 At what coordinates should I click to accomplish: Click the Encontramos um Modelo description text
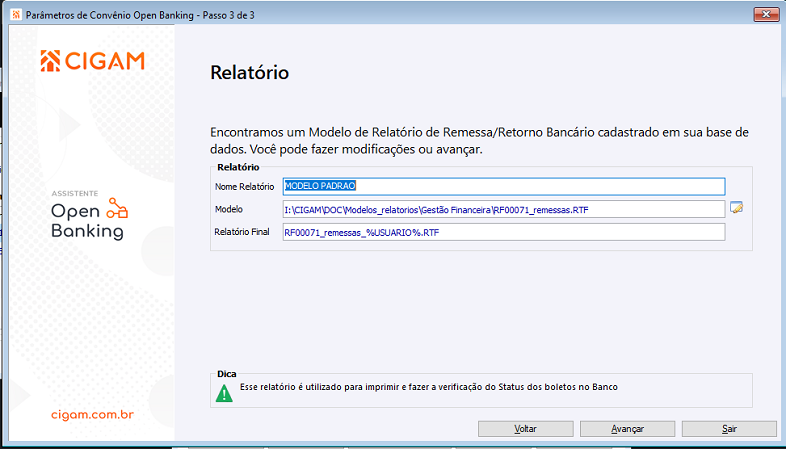pos(479,141)
